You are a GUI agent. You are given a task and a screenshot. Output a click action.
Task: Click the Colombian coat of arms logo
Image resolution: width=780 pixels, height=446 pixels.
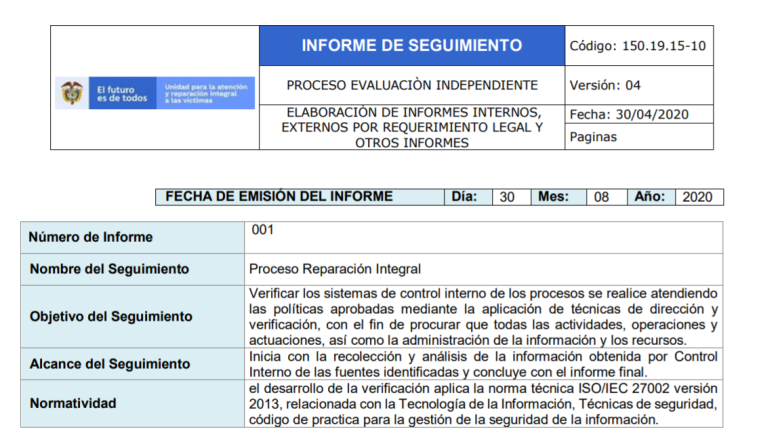72,93
